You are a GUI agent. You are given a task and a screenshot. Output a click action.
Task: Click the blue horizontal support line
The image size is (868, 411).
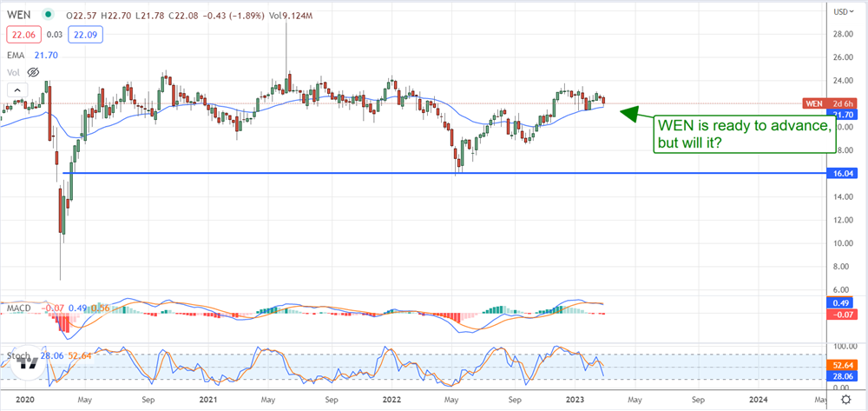[434, 174]
